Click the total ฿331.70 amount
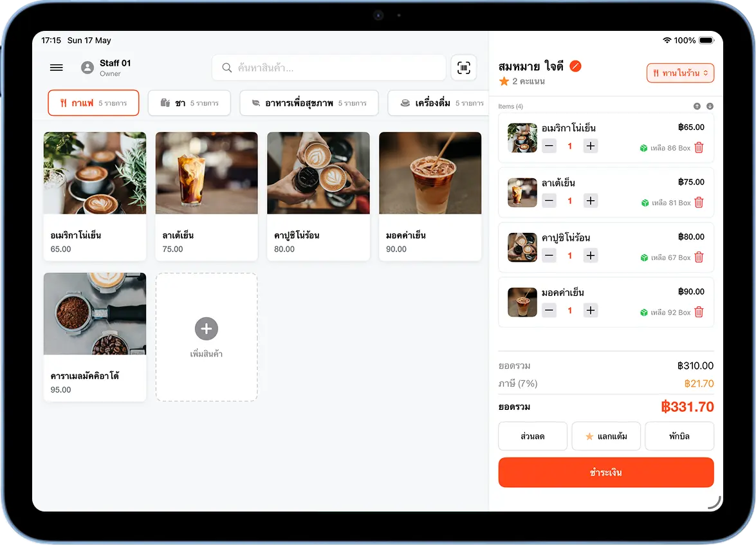 tap(687, 407)
